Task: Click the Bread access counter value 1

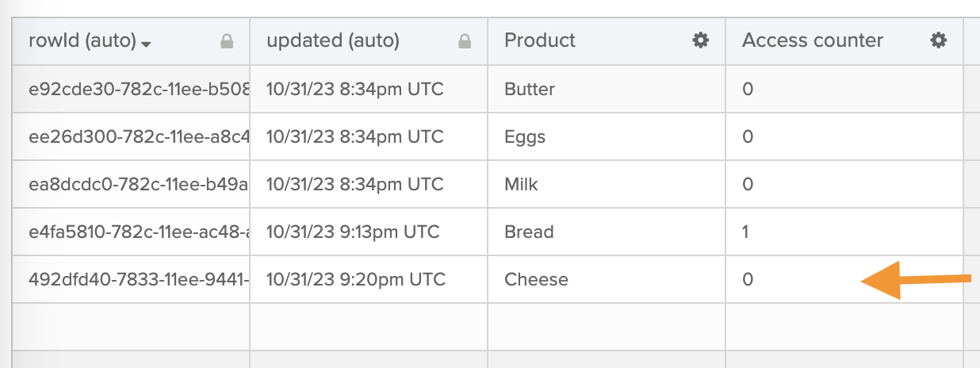Action: click(x=746, y=232)
